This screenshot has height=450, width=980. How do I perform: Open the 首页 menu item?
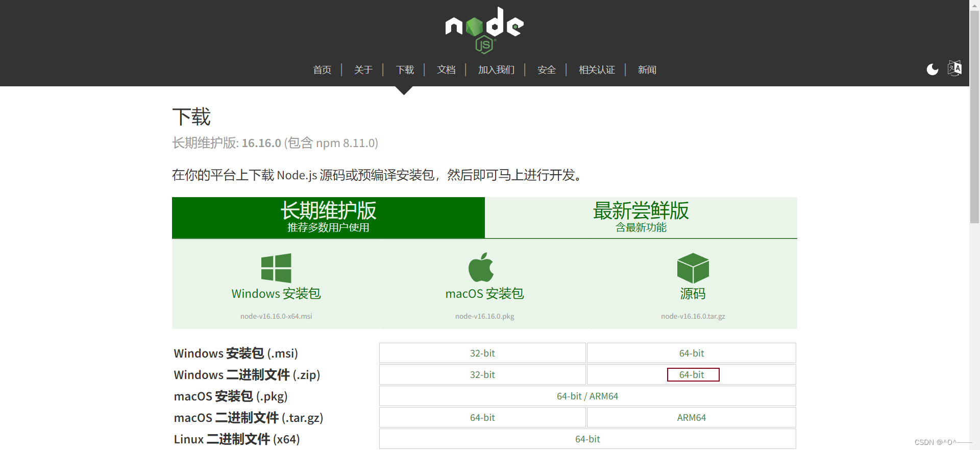322,70
